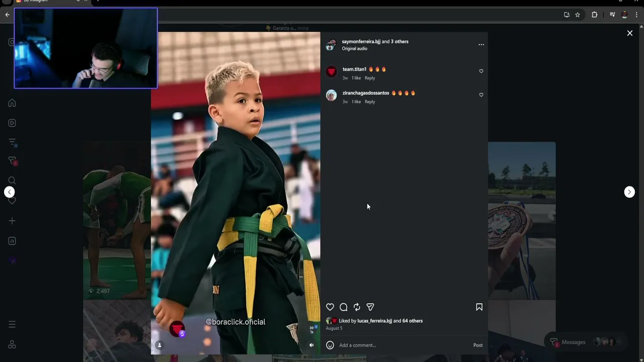Change the reel 1x playback speed
The height and width of the screenshot is (362, 644).
click(311, 329)
